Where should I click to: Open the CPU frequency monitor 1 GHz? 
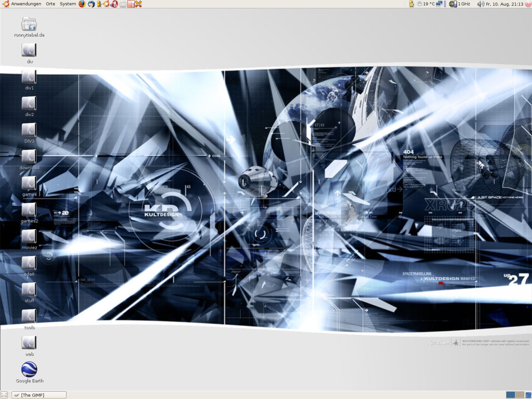click(460, 4)
